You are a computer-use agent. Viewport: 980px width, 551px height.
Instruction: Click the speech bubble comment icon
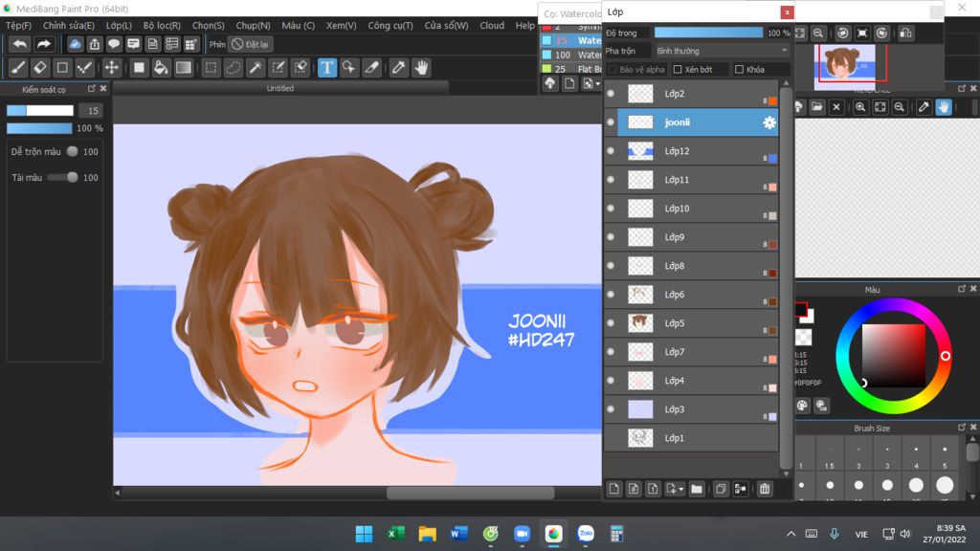coord(114,44)
